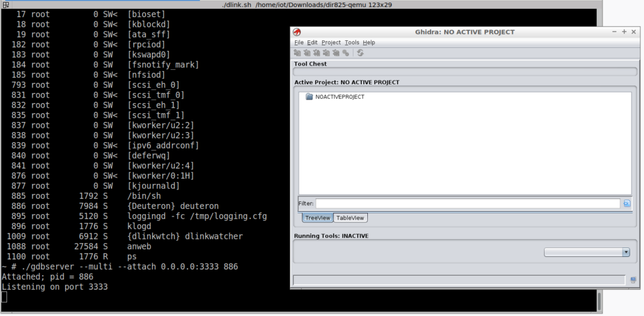Switch to the TableView tab
The image size is (644, 316).
coord(350,218)
